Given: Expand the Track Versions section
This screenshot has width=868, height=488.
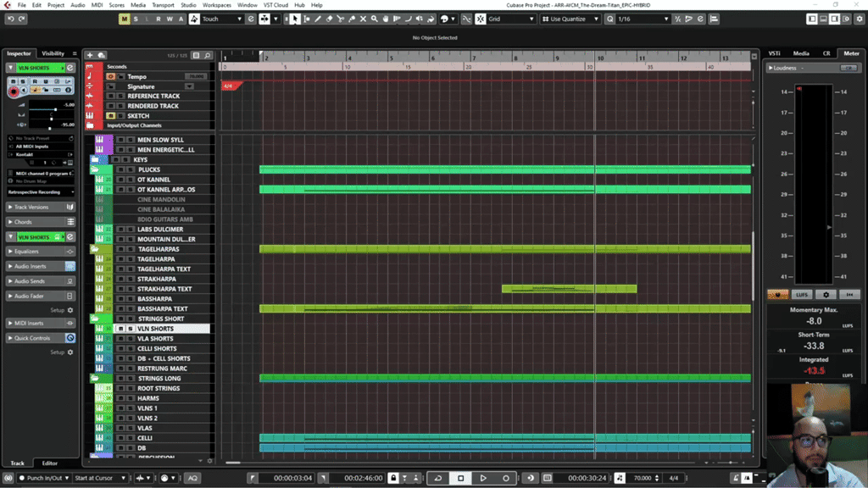Looking at the screenshot, I should coord(40,207).
